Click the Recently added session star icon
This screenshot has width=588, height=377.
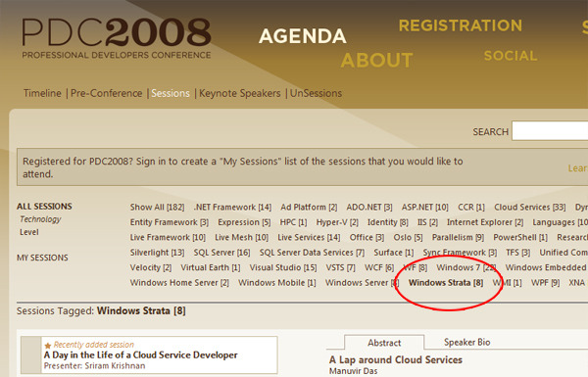(48, 345)
